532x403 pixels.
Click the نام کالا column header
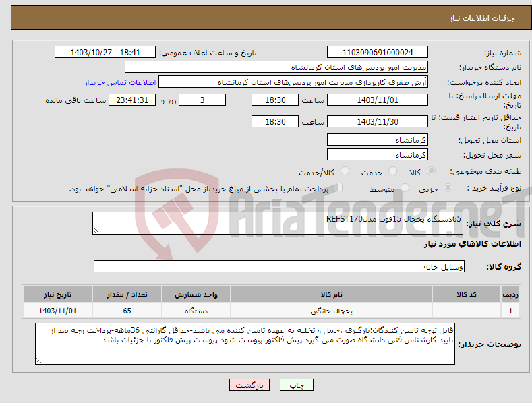click(331, 294)
